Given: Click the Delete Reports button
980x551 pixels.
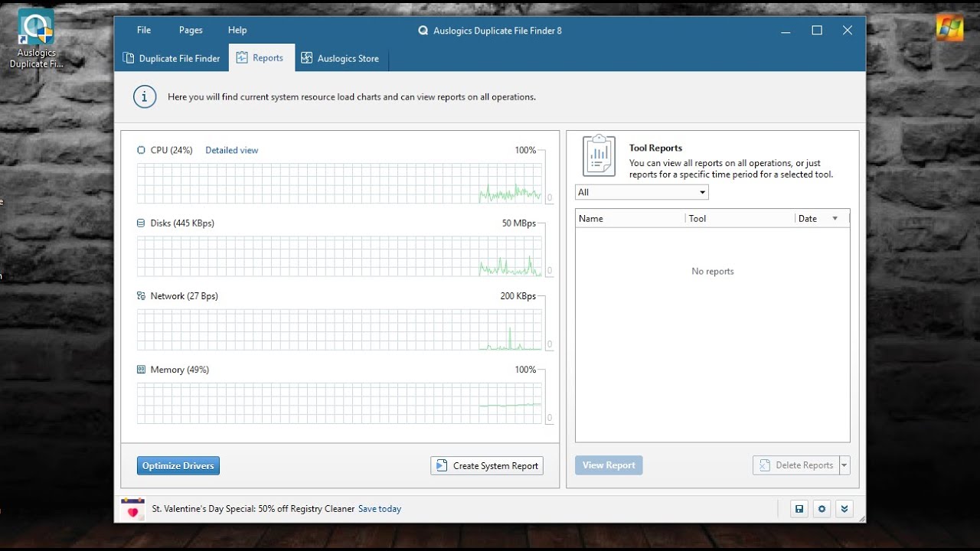Looking at the screenshot, I should (x=796, y=465).
